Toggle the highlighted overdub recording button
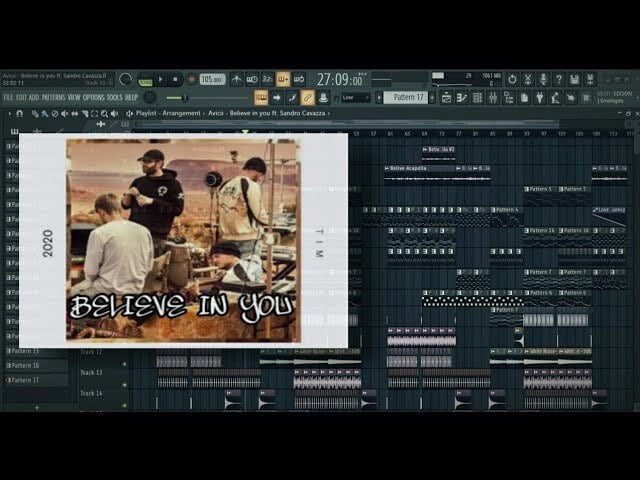The height and width of the screenshot is (480, 640). coord(283,79)
